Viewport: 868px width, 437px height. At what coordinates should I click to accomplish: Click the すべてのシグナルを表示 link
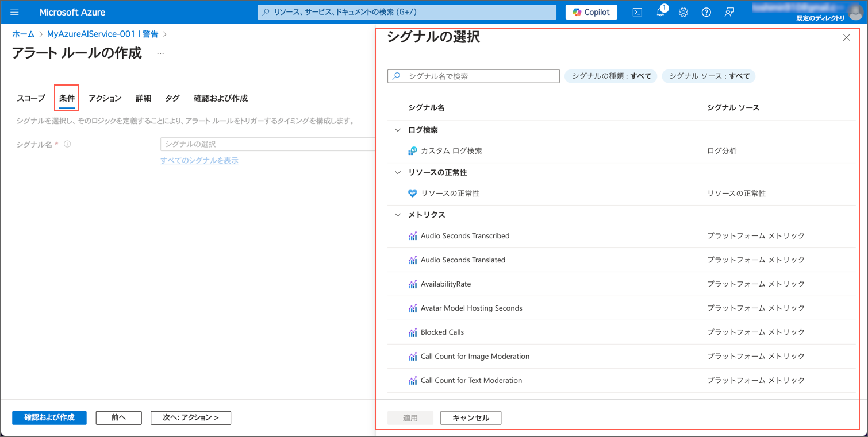point(199,161)
